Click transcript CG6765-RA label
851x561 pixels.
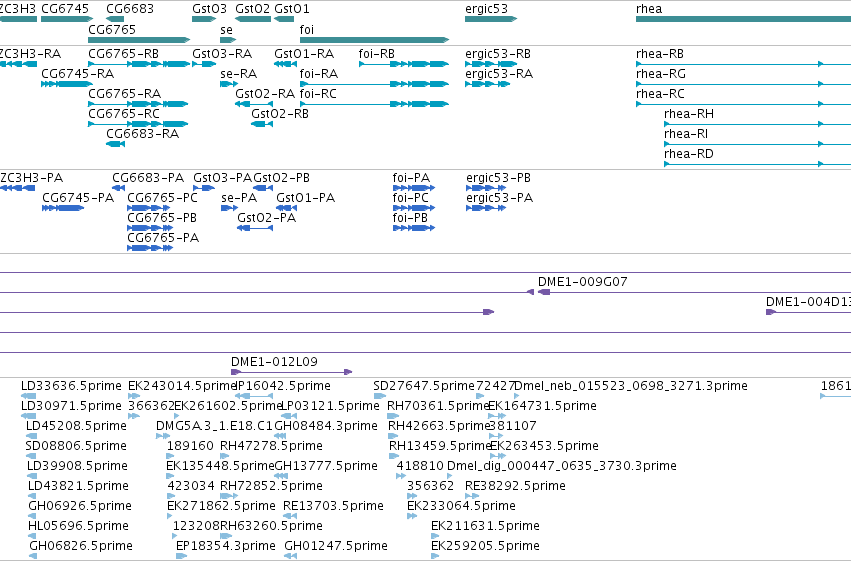pos(124,93)
